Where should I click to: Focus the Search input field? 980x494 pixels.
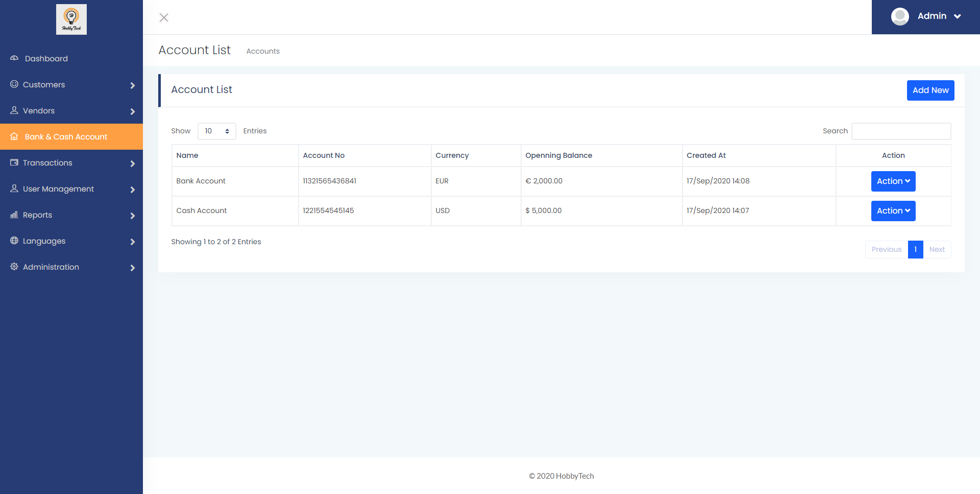click(x=901, y=131)
